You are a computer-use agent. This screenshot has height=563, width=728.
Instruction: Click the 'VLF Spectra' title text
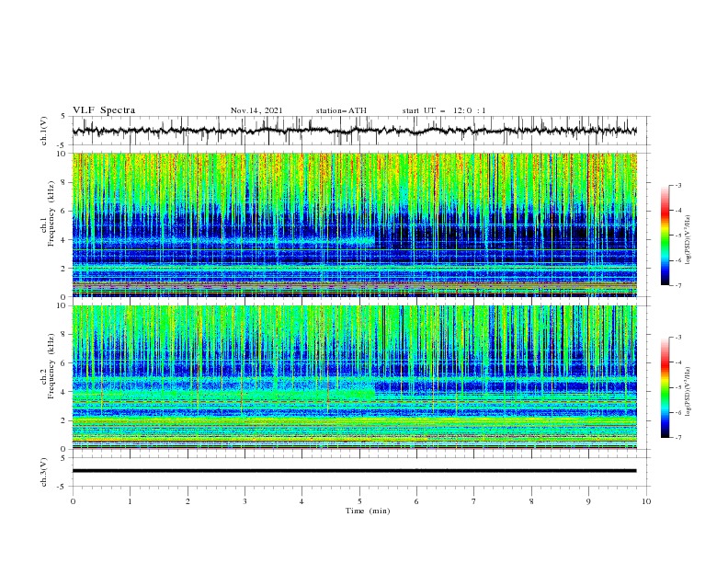point(104,110)
